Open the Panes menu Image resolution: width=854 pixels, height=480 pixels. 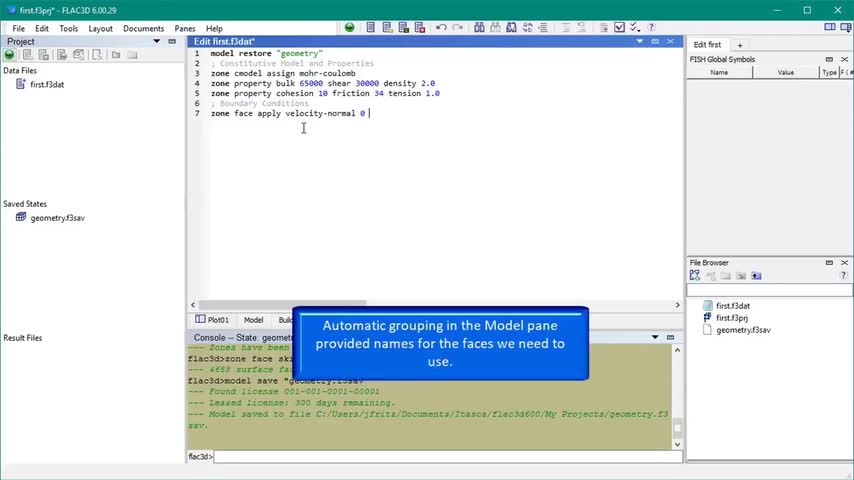(185, 28)
